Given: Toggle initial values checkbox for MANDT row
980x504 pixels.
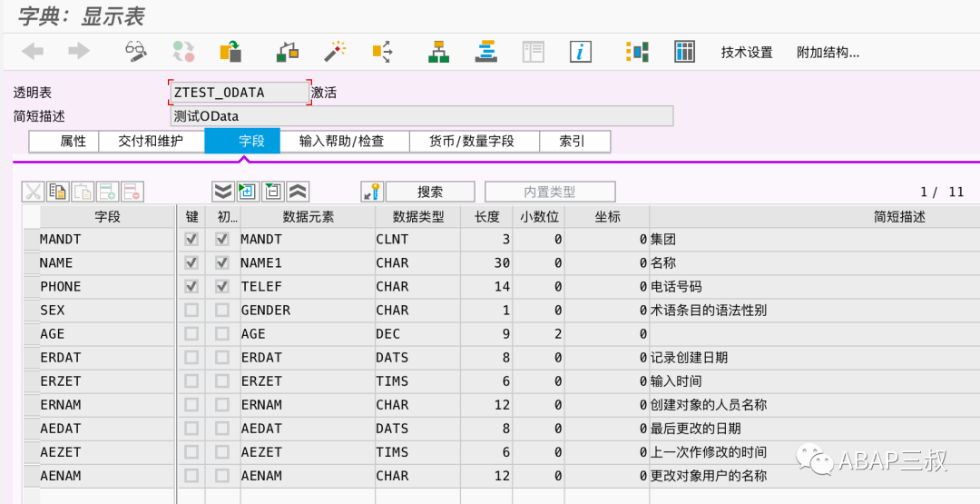Looking at the screenshot, I should 222,239.
